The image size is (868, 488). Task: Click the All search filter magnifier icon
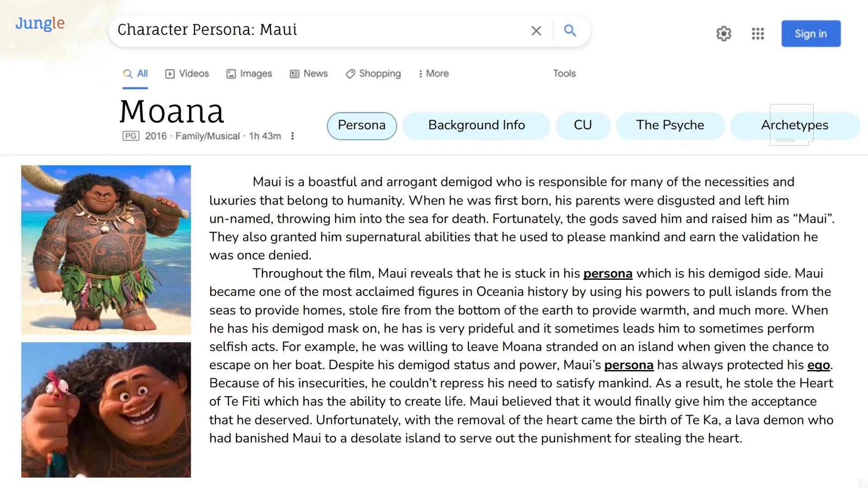click(127, 73)
